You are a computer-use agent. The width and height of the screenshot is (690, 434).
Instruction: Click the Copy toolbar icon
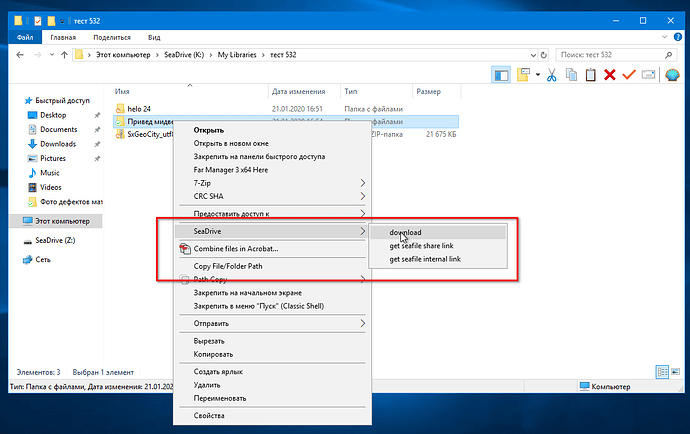(x=571, y=75)
